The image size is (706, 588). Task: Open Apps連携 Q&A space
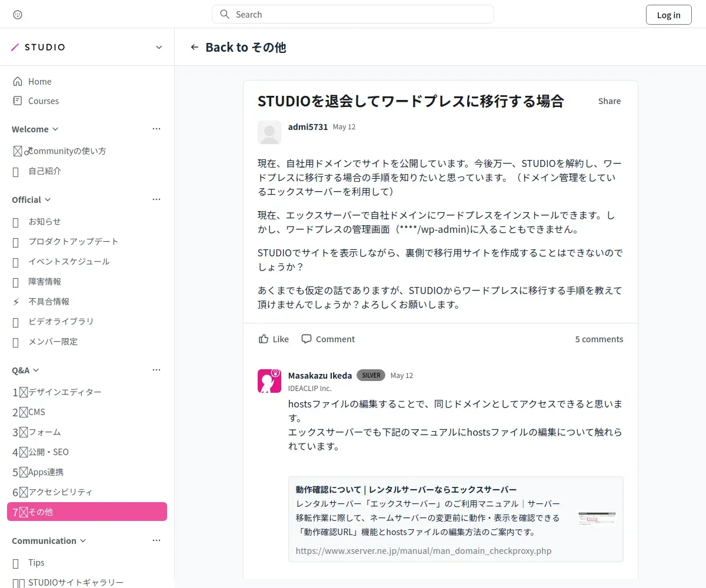click(87, 472)
